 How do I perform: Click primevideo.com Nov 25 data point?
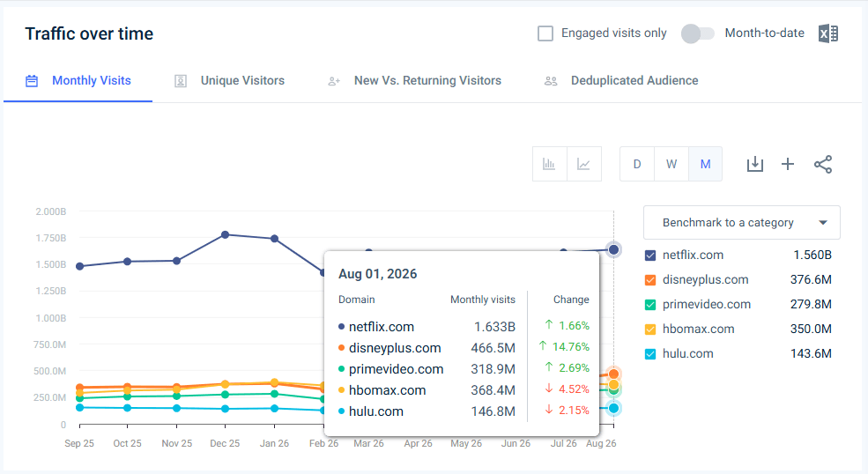coord(176,396)
